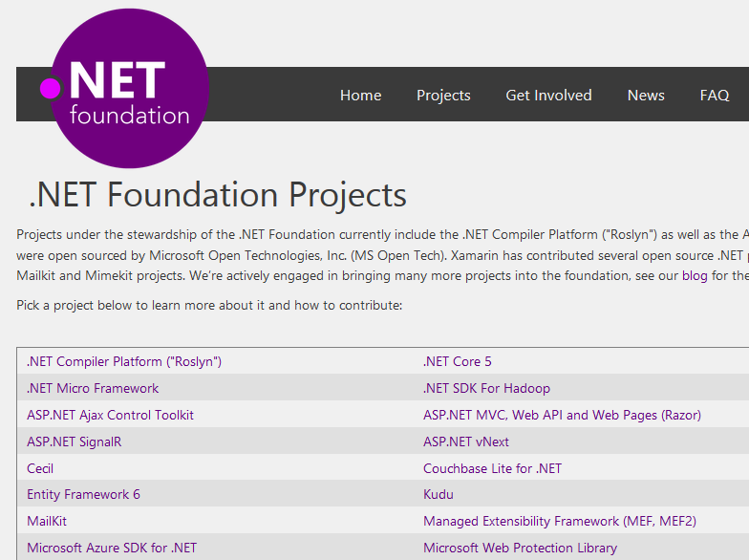The height and width of the screenshot is (560, 749).
Task: Click the .NET Foundation logo
Action: (x=125, y=88)
